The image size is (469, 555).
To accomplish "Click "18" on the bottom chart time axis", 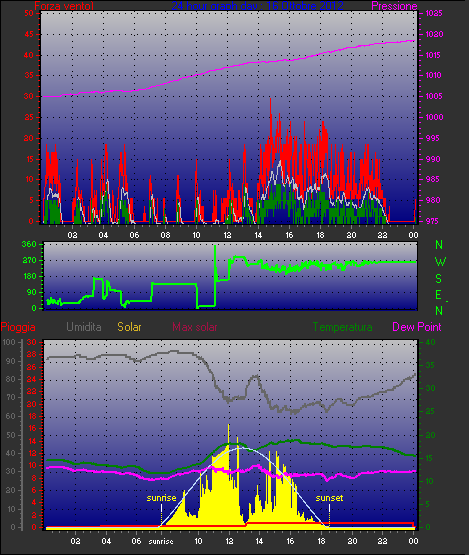I will tap(321, 541).
